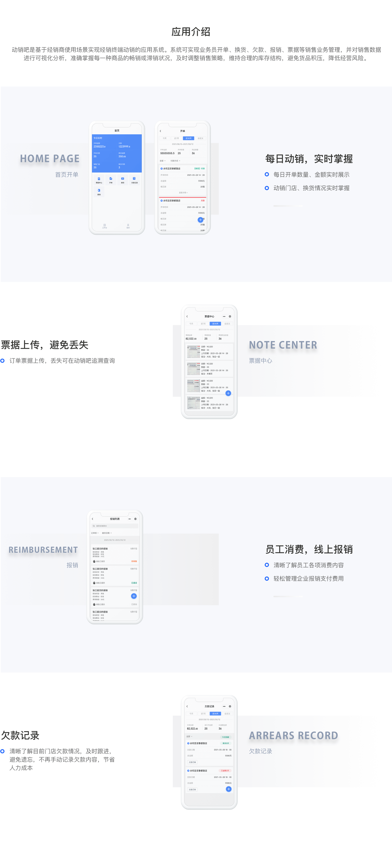392x868 pixels.
Task: Click the 搜索报销事由 search field
Action: [x=115, y=526]
